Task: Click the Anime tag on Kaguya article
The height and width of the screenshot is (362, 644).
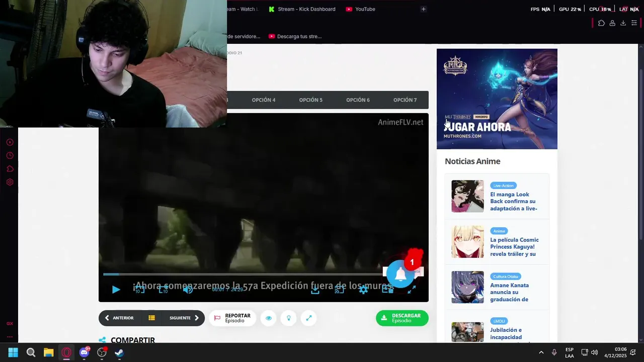Action: pos(499,231)
